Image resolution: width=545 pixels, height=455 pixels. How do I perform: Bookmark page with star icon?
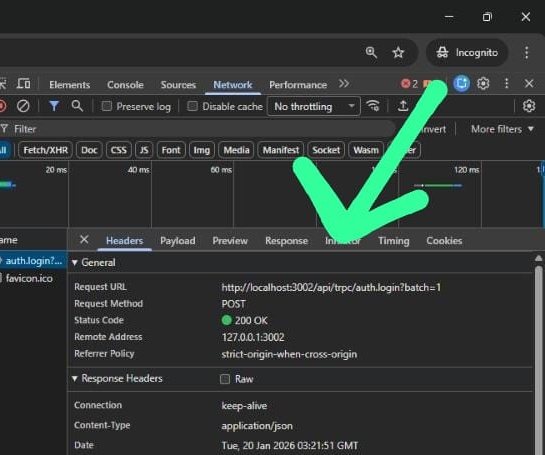398,53
